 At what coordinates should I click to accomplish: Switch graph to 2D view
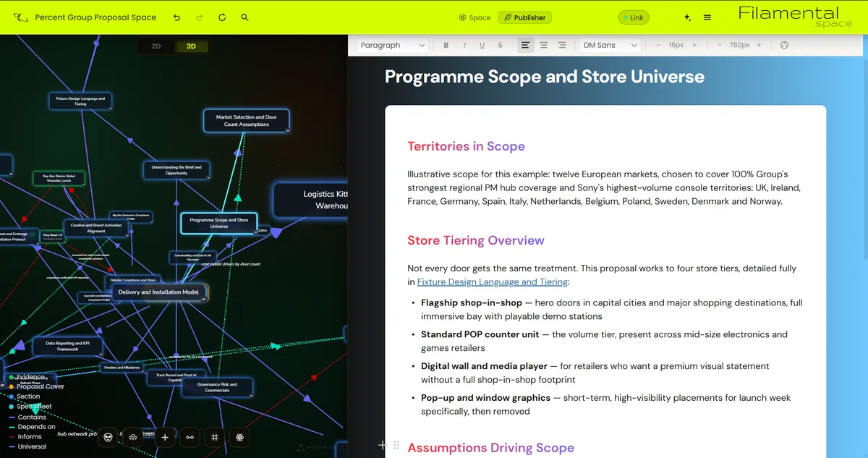pyautogui.click(x=156, y=46)
